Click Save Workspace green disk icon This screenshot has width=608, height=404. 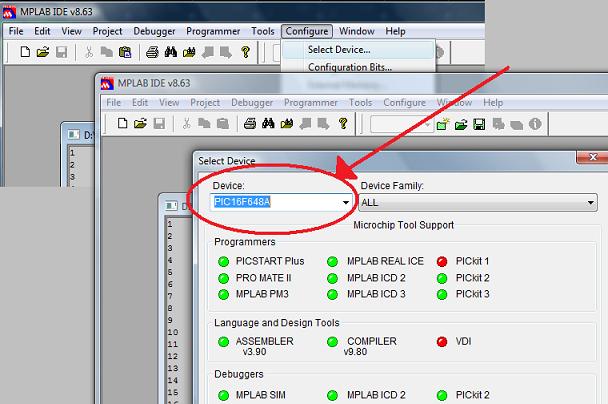pos(479,124)
